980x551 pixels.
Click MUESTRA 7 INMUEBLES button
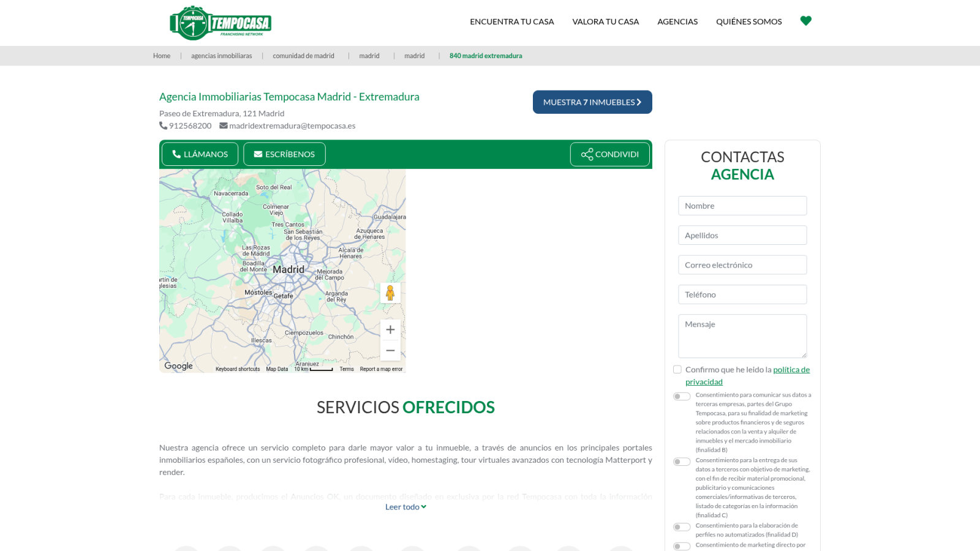pyautogui.click(x=592, y=102)
